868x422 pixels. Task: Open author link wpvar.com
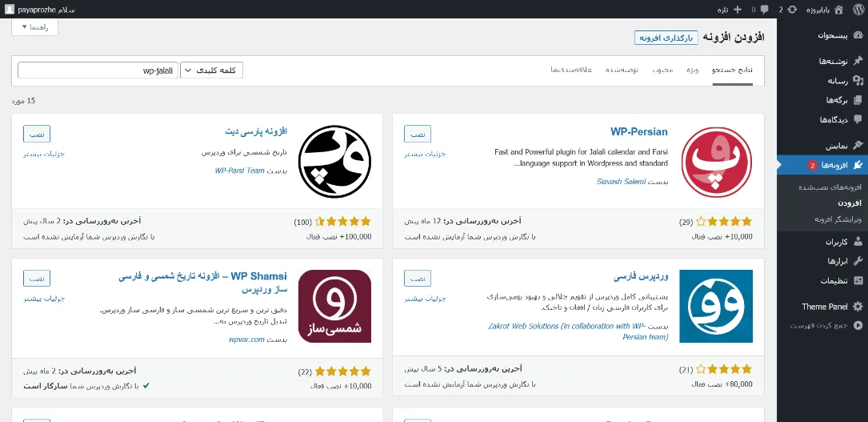pyautogui.click(x=246, y=339)
